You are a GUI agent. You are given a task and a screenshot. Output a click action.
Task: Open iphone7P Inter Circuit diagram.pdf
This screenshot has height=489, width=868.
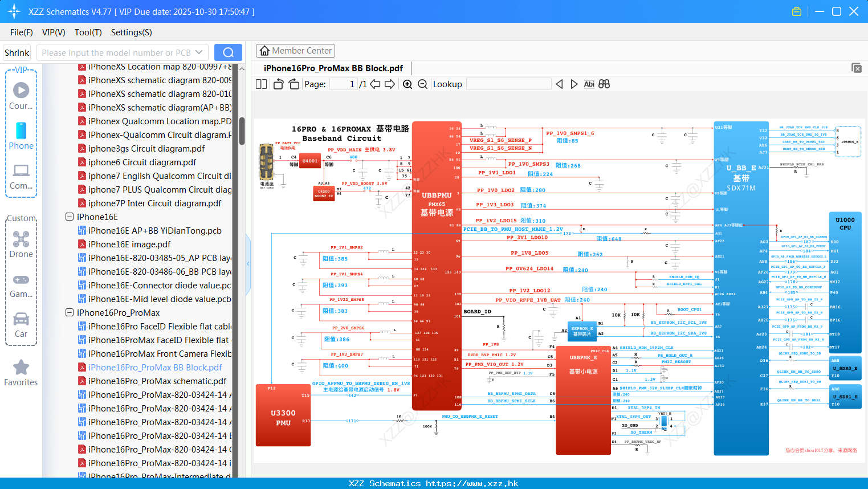pyautogui.click(x=150, y=203)
